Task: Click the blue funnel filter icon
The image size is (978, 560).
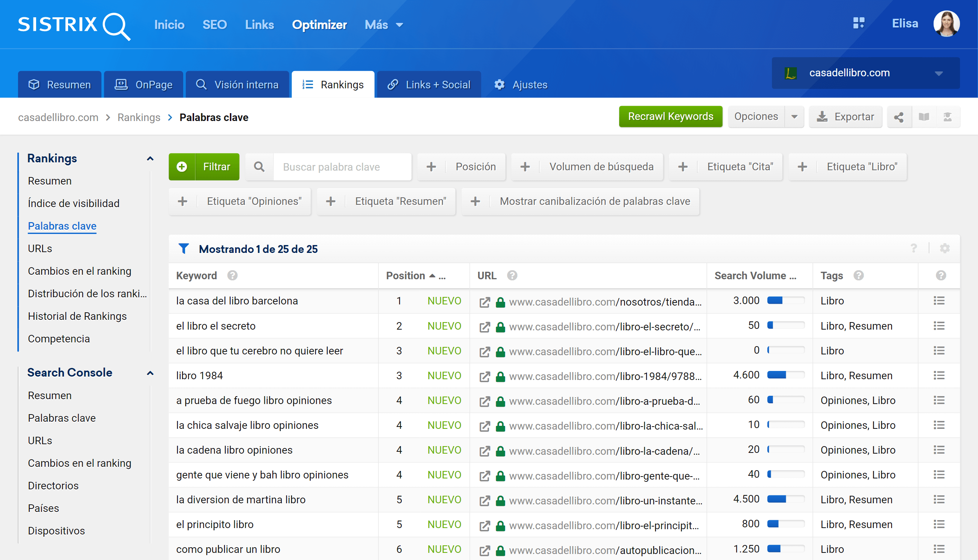Action: tap(184, 248)
